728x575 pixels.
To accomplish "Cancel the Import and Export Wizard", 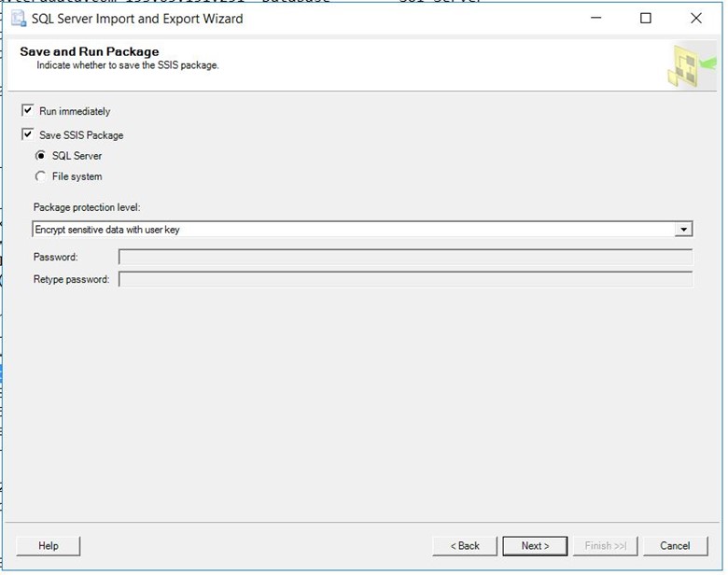I will pos(675,546).
